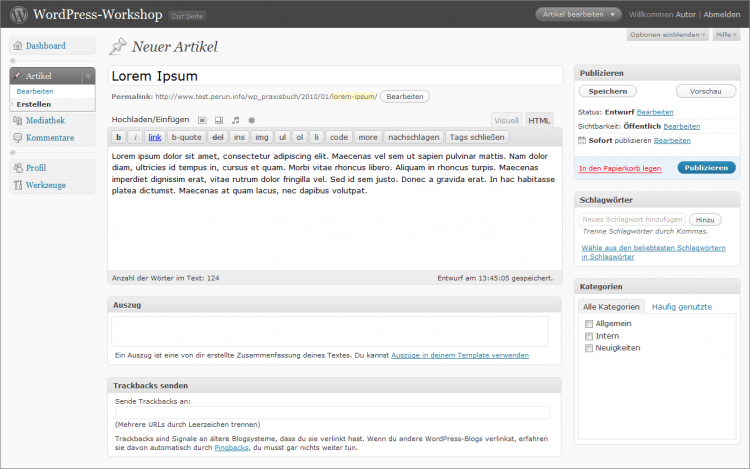Click the add media star icon

click(x=251, y=120)
